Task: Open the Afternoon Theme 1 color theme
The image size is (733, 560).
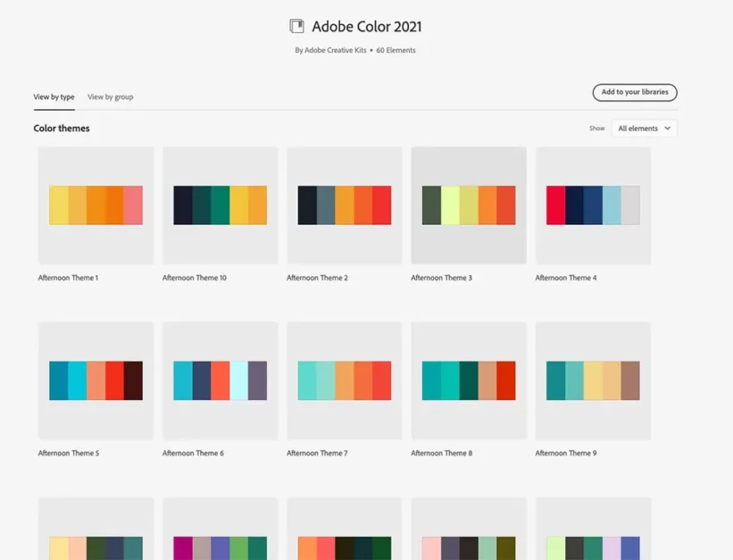Action: click(x=96, y=205)
